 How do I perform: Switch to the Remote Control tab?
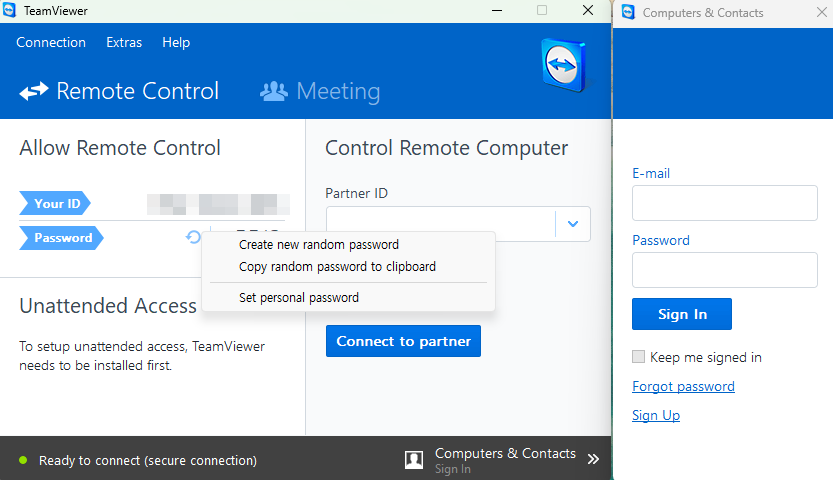[120, 91]
